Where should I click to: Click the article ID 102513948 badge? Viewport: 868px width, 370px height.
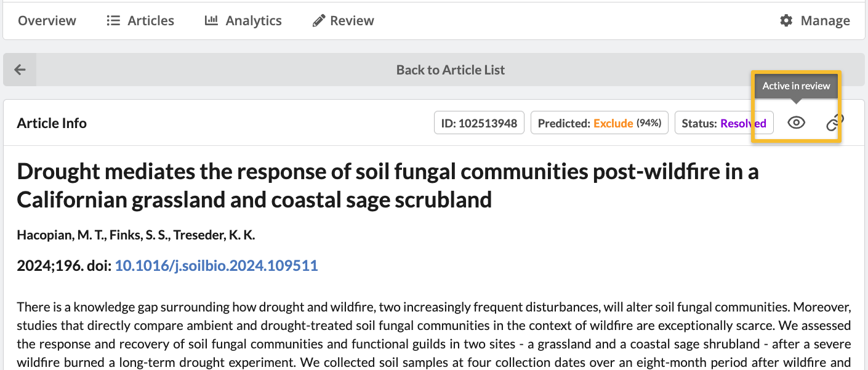[479, 123]
